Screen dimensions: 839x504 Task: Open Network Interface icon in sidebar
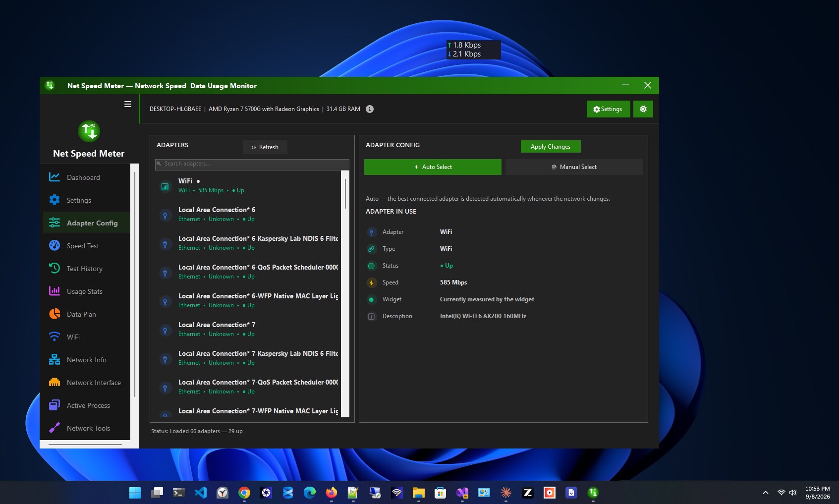pyautogui.click(x=55, y=382)
